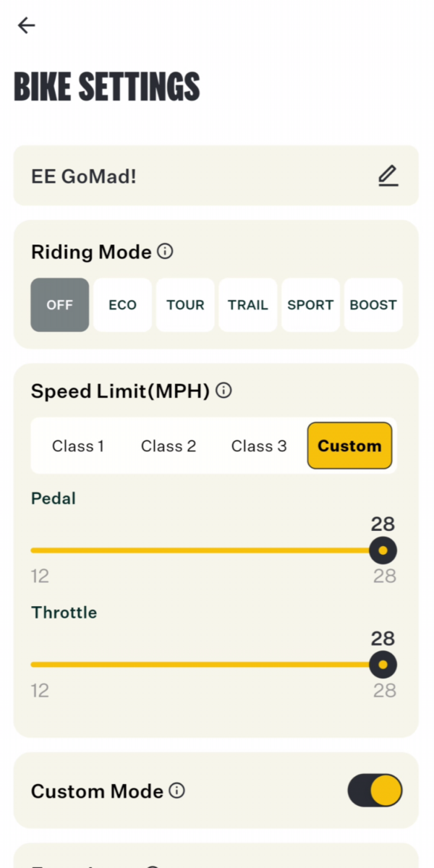The height and width of the screenshot is (868, 434).
Task: Select BOOST riding mode
Action: pos(373,305)
